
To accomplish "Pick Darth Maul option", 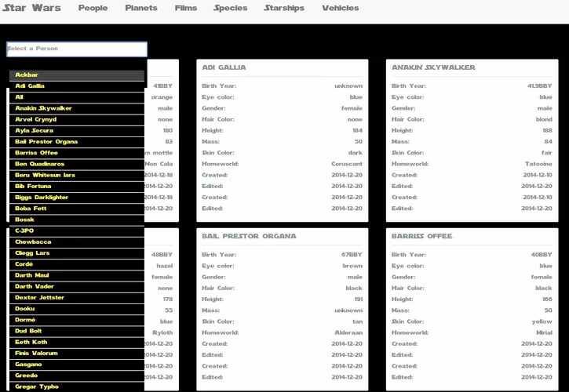I will click(x=77, y=275).
